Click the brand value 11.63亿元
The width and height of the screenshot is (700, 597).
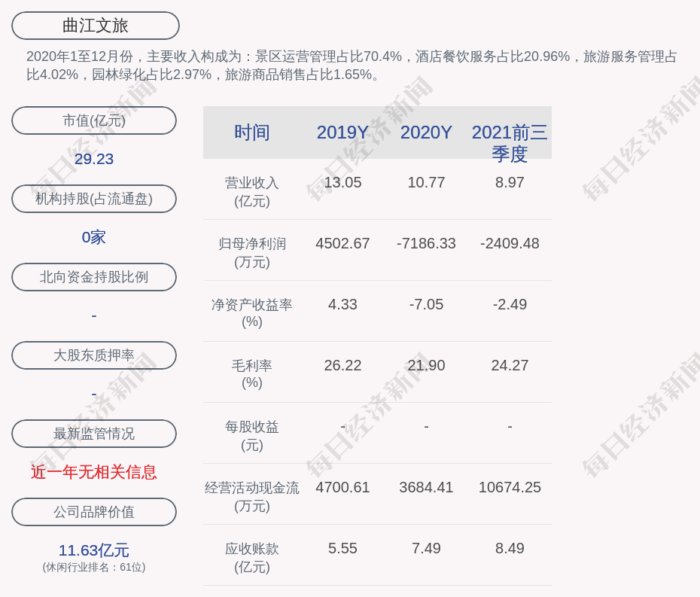(x=94, y=550)
